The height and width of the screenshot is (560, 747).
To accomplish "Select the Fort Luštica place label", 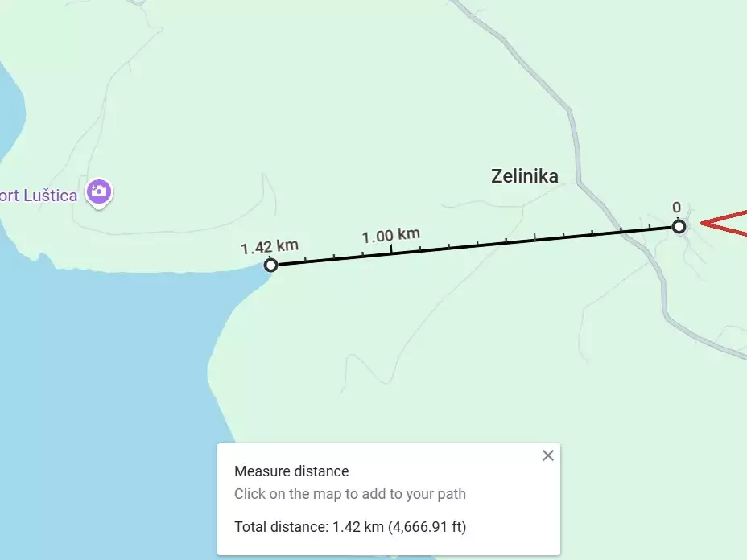I will [x=38, y=196].
